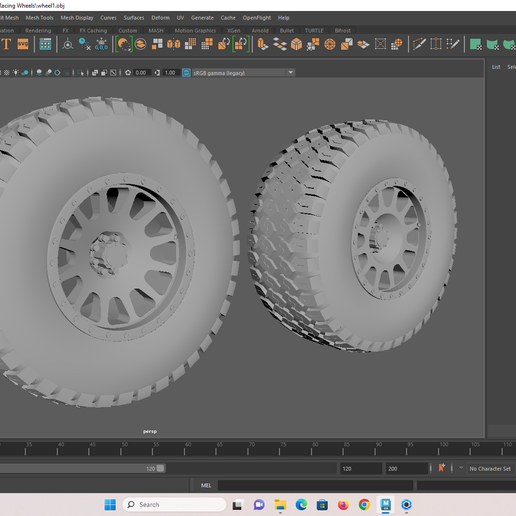516x516 pixels.
Task: Open the Content Browser grid icon
Action: pos(45,44)
